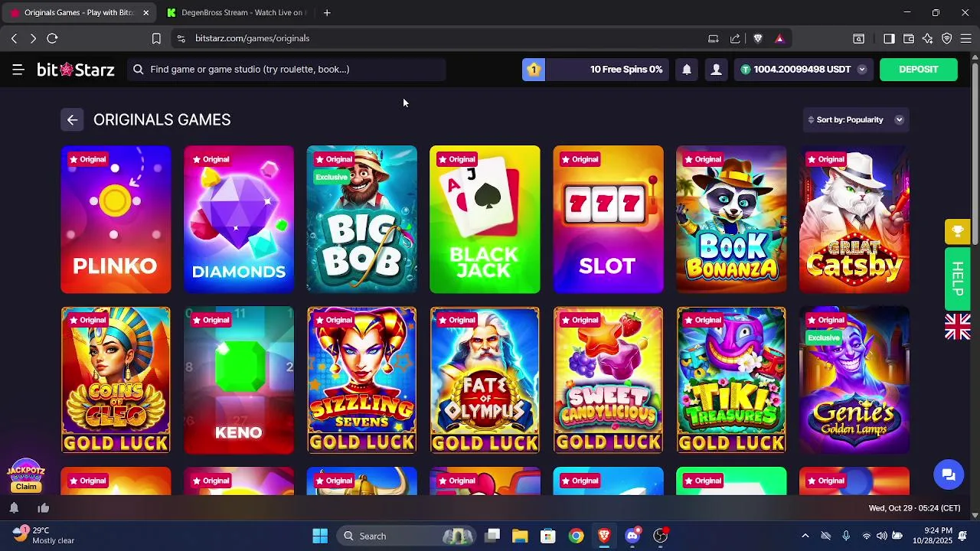Viewport: 980px width, 551px height.
Task: Switch language via UK flag icon
Action: (x=957, y=327)
